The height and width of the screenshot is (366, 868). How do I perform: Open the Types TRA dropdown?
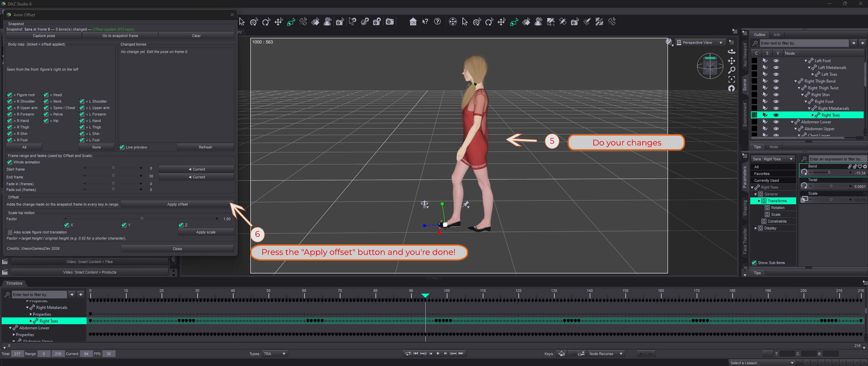pyautogui.click(x=275, y=354)
